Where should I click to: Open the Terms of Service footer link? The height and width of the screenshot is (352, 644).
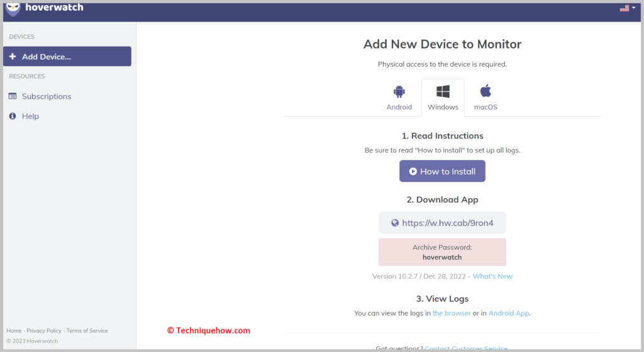[x=87, y=331]
